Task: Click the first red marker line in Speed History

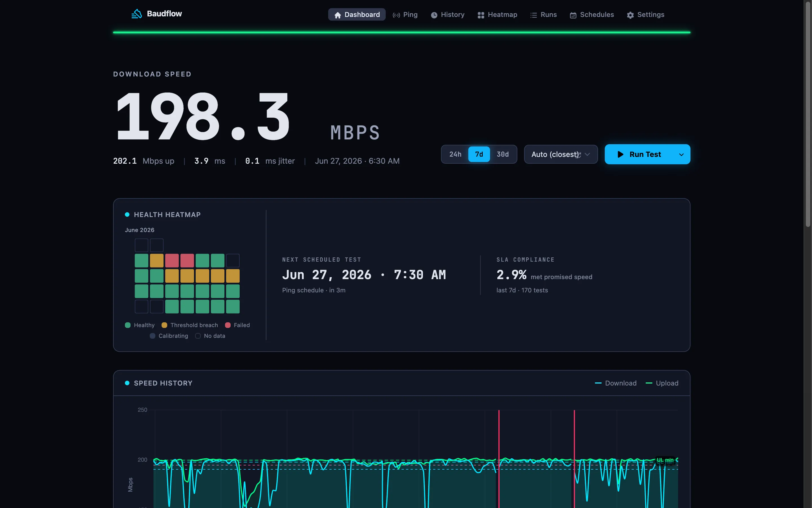Action: [498, 459]
